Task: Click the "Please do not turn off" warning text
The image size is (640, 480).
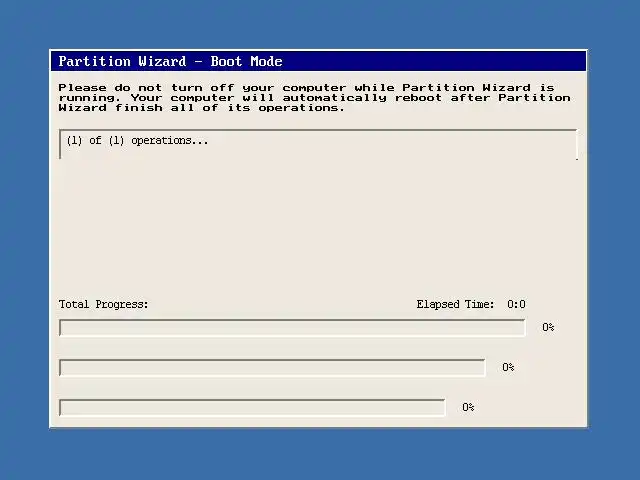Action: tap(314, 98)
